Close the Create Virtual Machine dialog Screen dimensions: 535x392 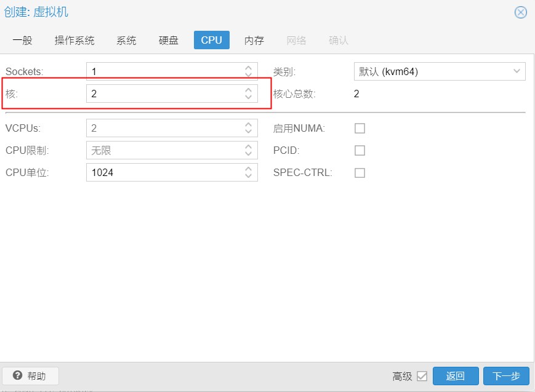click(520, 13)
